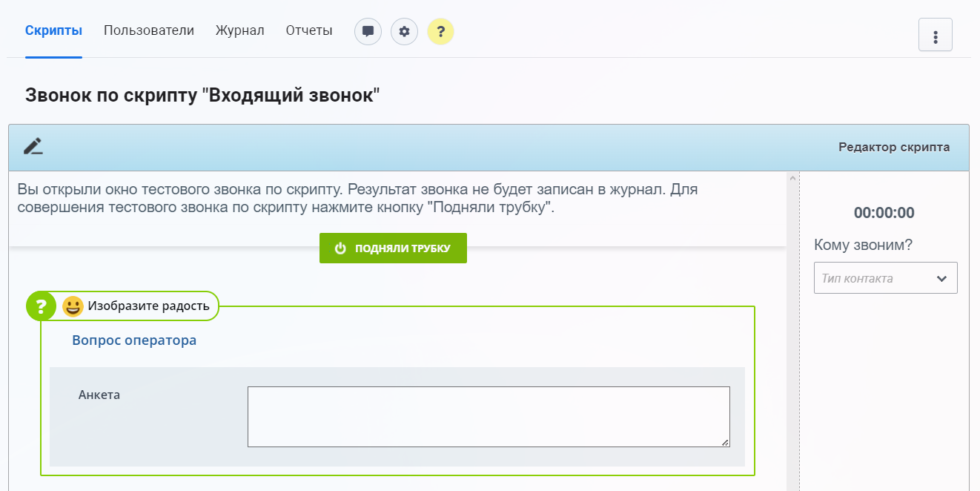980x491 pixels.
Task: Click the green question mark hint badge
Action: point(42,306)
